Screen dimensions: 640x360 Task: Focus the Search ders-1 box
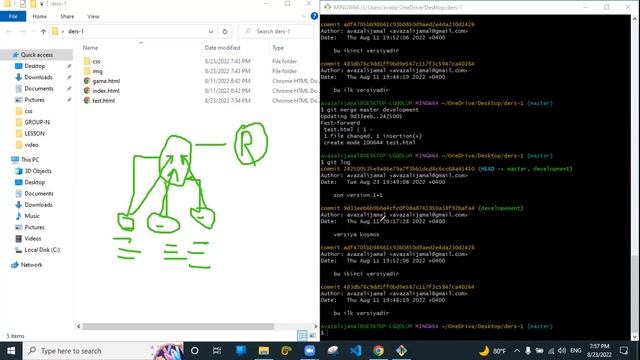(276, 31)
